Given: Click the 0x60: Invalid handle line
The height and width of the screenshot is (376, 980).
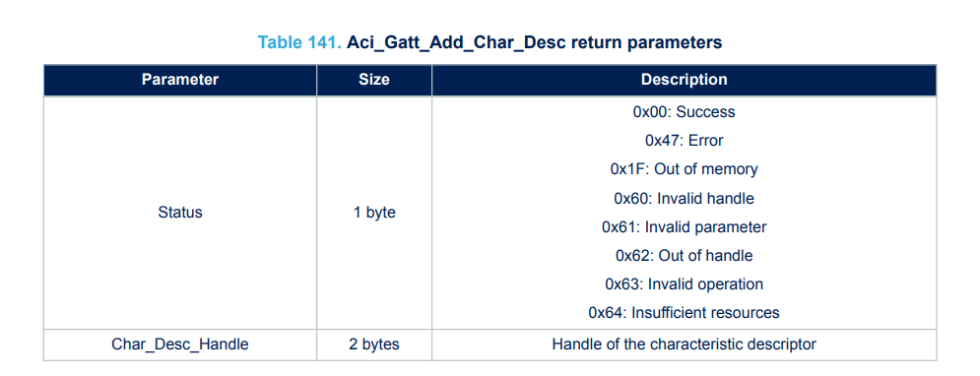Looking at the screenshot, I should click(684, 199).
